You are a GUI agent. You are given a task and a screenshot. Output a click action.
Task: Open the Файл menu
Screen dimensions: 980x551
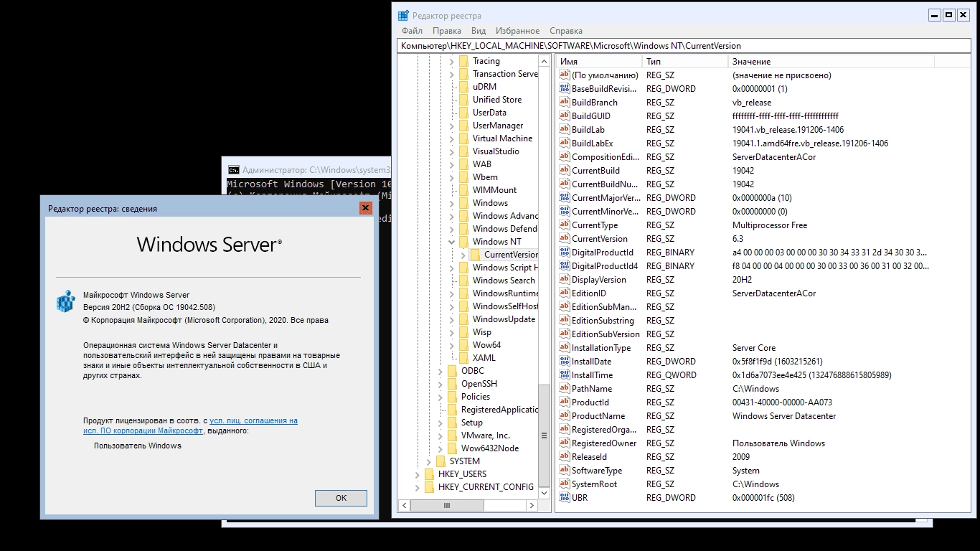(412, 31)
